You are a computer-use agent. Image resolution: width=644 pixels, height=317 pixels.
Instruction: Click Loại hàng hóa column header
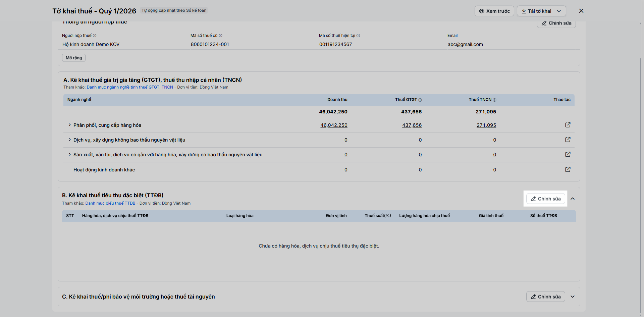pyautogui.click(x=240, y=216)
